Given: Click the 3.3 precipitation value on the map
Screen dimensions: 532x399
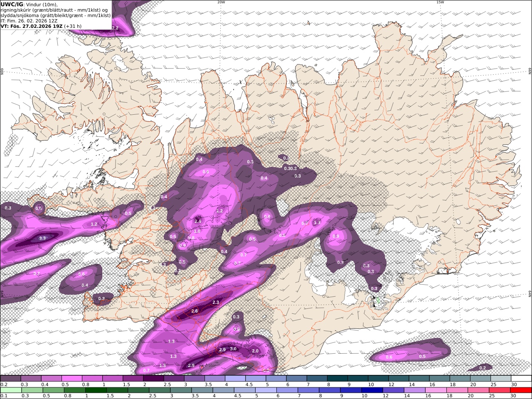Looking at the screenshot, I should pyautogui.click(x=42, y=239).
